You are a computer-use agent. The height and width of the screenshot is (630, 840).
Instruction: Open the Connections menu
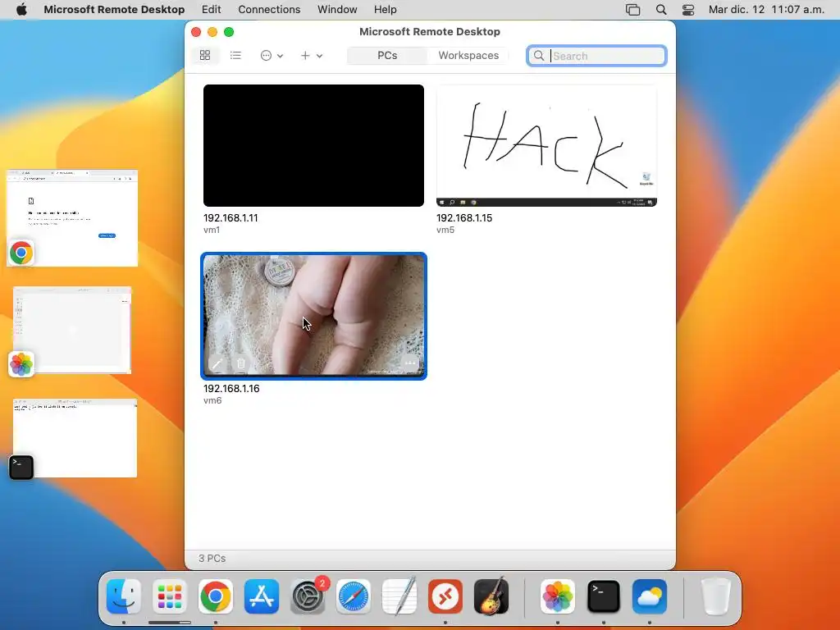[x=269, y=10]
